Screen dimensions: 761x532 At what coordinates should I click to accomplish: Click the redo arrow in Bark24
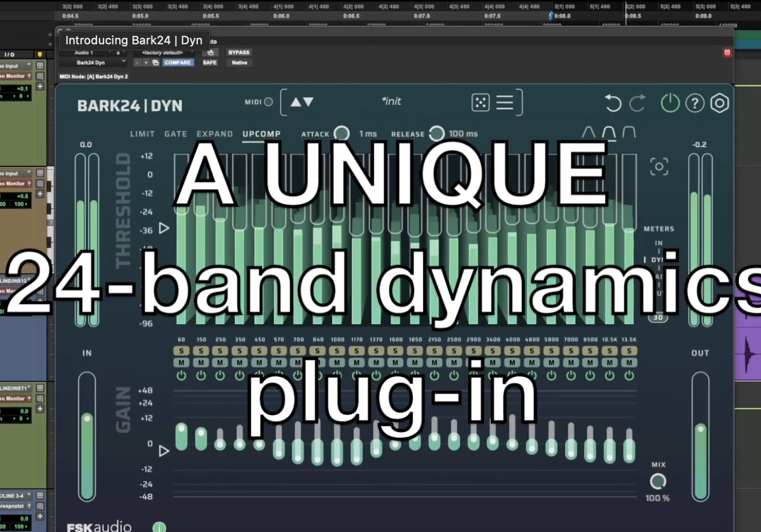point(638,103)
